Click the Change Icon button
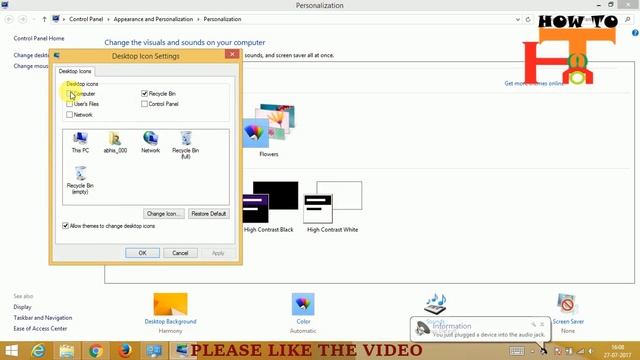 tap(164, 213)
